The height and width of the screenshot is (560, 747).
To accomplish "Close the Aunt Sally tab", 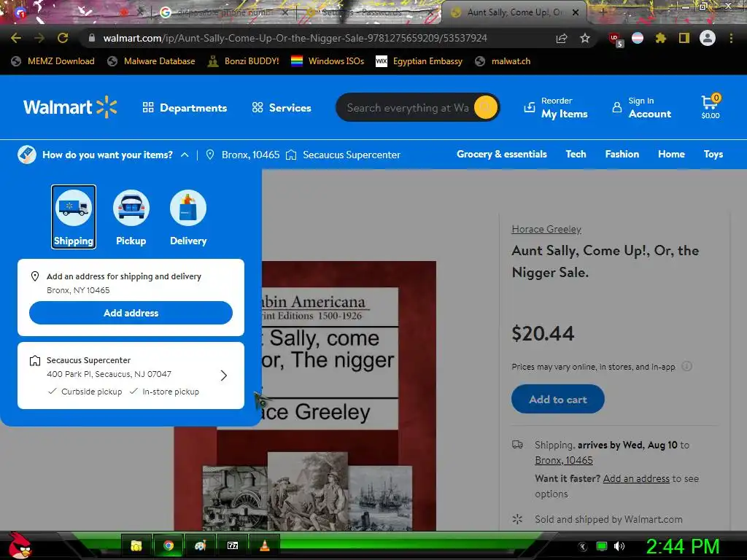I will (x=576, y=12).
